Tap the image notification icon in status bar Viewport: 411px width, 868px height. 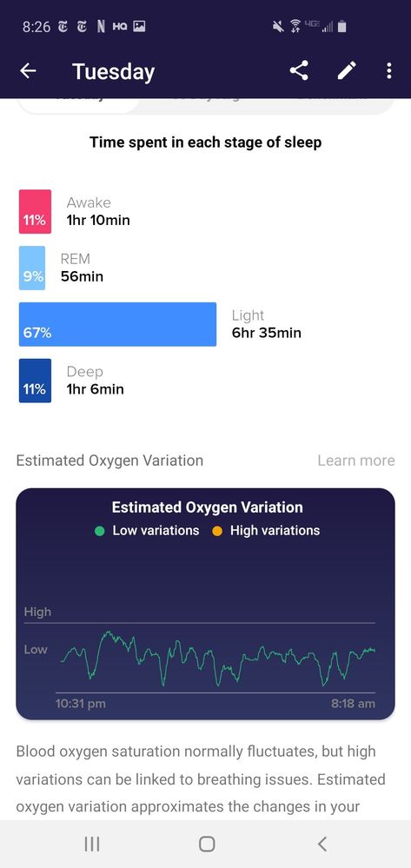[x=140, y=26]
